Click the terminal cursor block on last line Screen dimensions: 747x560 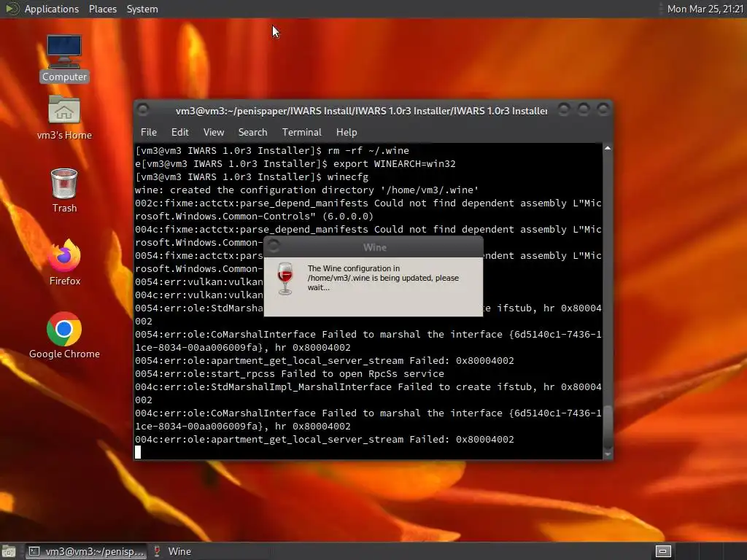(138, 452)
